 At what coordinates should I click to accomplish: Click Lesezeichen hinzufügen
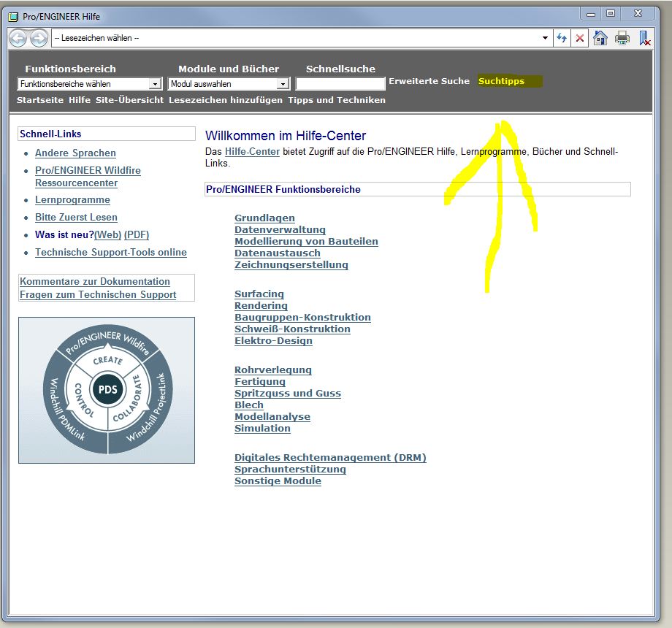tap(226, 100)
